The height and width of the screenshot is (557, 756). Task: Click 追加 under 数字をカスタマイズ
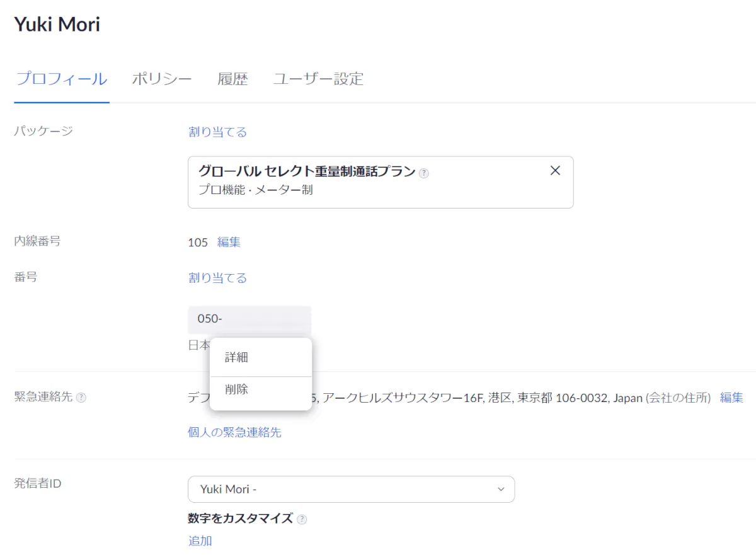[x=200, y=541]
